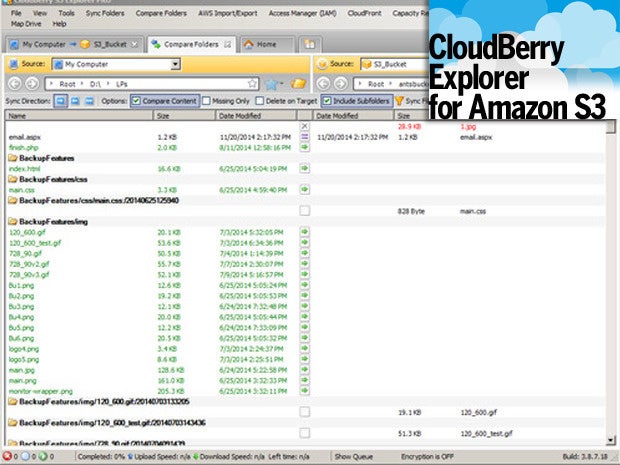Select the 120_600_test.gif file name in left list
620x465 pixels.
click(x=35, y=243)
